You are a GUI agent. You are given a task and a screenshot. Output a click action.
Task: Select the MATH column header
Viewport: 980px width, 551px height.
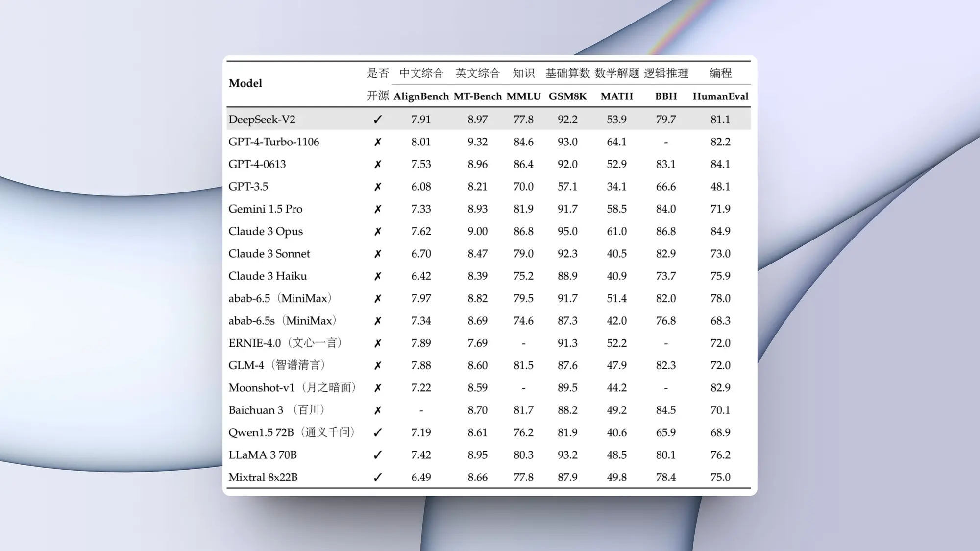(616, 96)
